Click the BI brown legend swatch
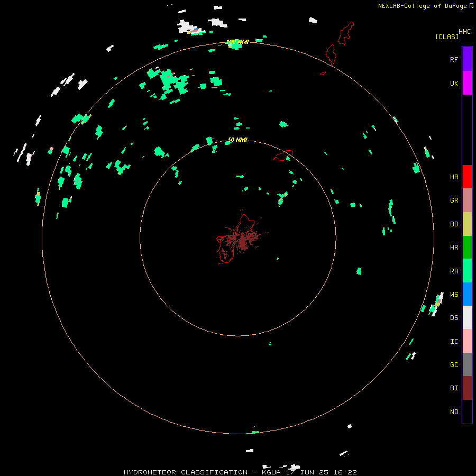476x476 pixels. pos(467,388)
